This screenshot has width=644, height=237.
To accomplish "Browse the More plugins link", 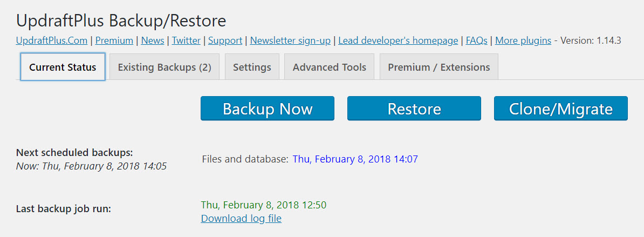I will (523, 40).
